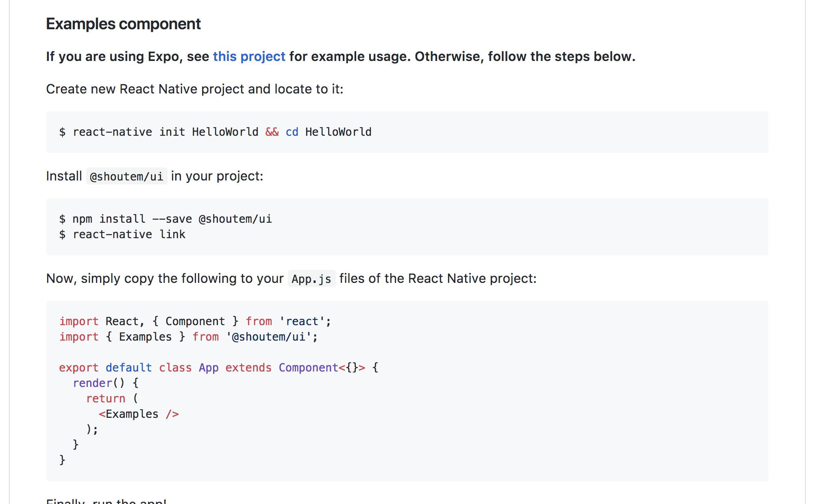This screenshot has height=504, width=814.
Task: Click the bold 'If you are using Expo' text
Action: point(113,56)
